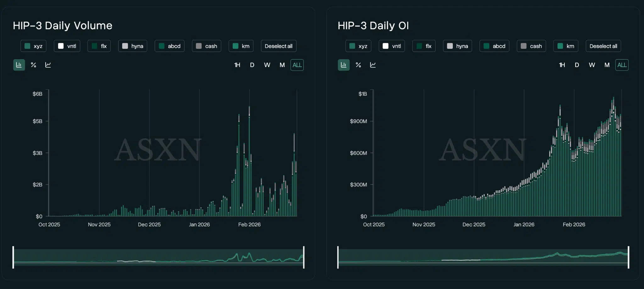The height and width of the screenshot is (289, 644).
Task: Switch Daily OI chart to percentage view
Action: click(358, 65)
